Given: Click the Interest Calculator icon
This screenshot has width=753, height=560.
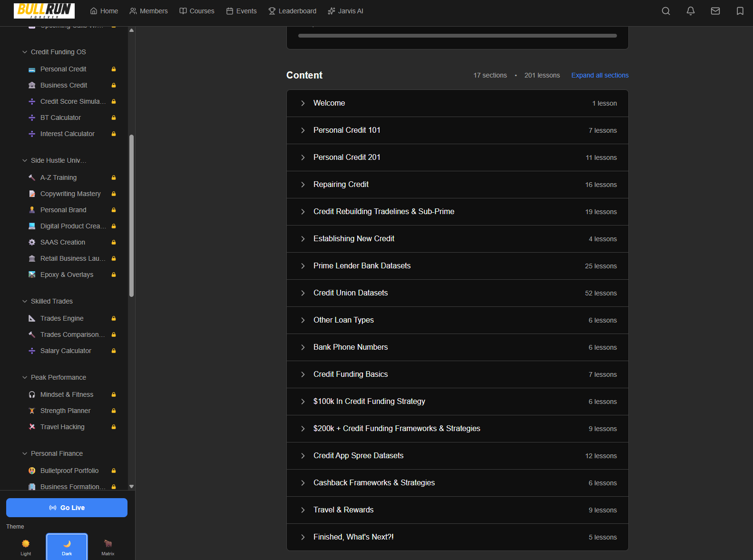Looking at the screenshot, I should pos(32,134).
